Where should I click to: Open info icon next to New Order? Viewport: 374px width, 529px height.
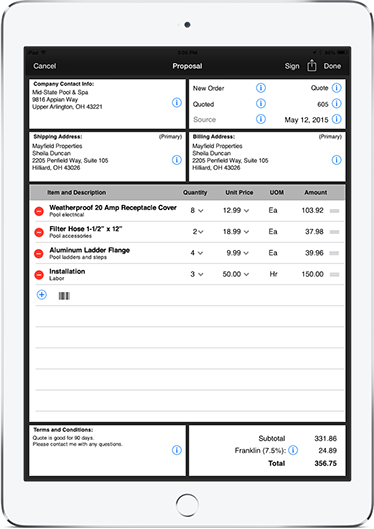[x=261, y=88]
